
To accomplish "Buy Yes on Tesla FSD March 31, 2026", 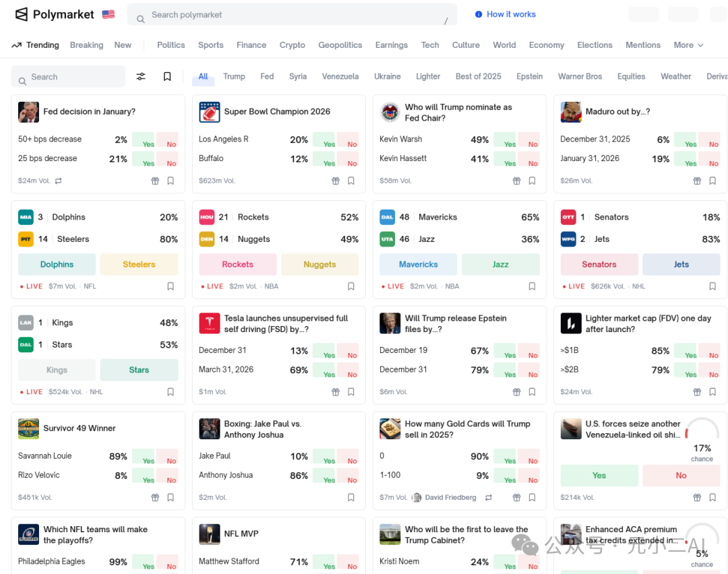I will tap(324, 371).
